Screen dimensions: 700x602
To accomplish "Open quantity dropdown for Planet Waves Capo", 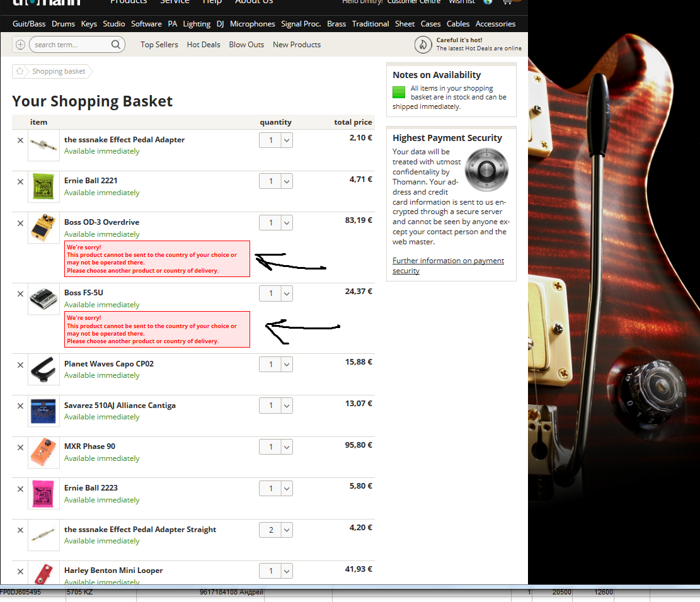I will [287, 364].
